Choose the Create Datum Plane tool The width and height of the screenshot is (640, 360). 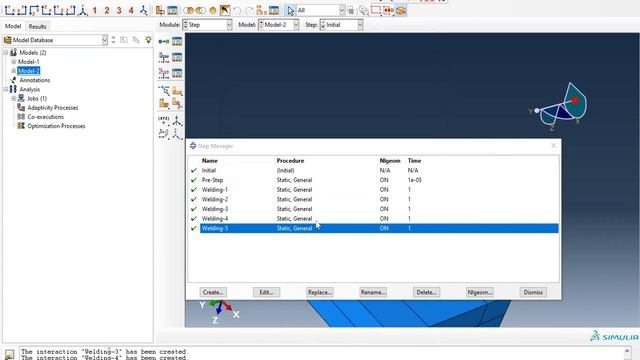[164, 134]
